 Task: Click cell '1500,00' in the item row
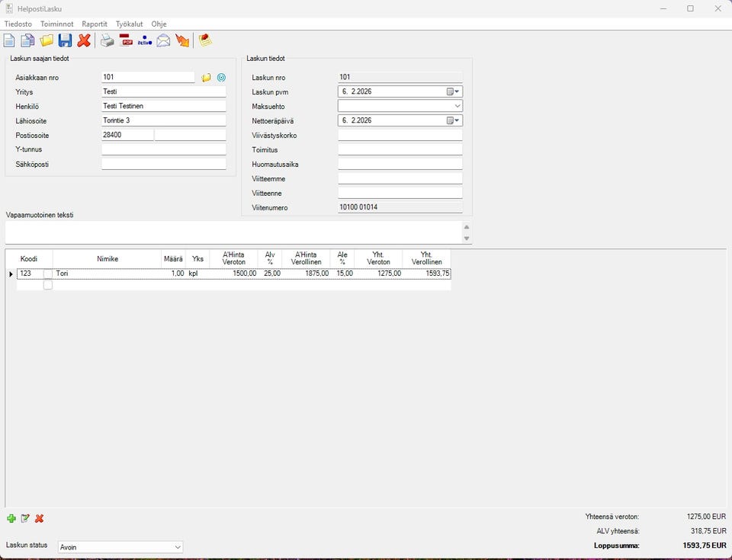(233, 274)
